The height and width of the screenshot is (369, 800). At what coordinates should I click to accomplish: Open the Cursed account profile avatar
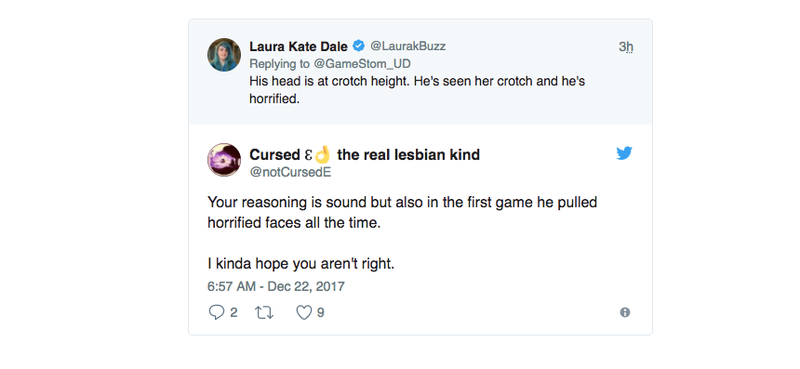(224, 160)
